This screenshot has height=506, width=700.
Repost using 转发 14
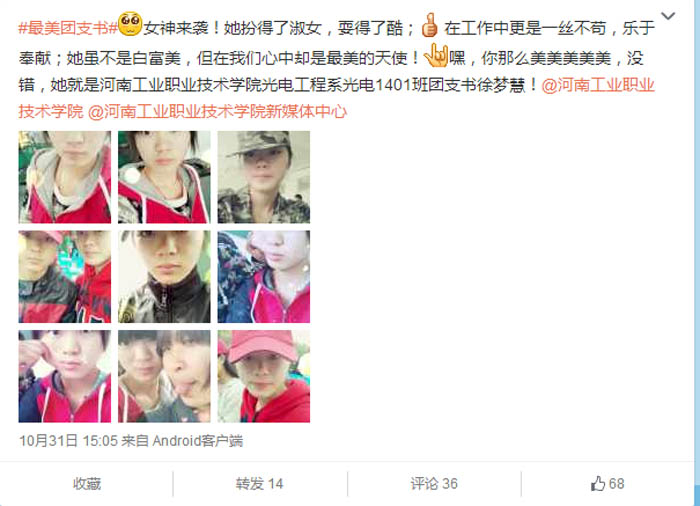pyautogui.click(x=259, y=484)
